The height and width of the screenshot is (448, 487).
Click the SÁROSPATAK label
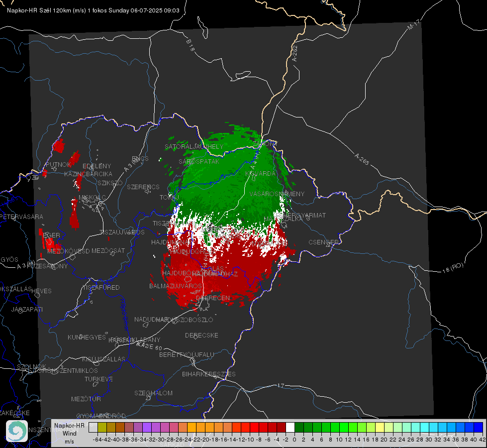point(199,161)
